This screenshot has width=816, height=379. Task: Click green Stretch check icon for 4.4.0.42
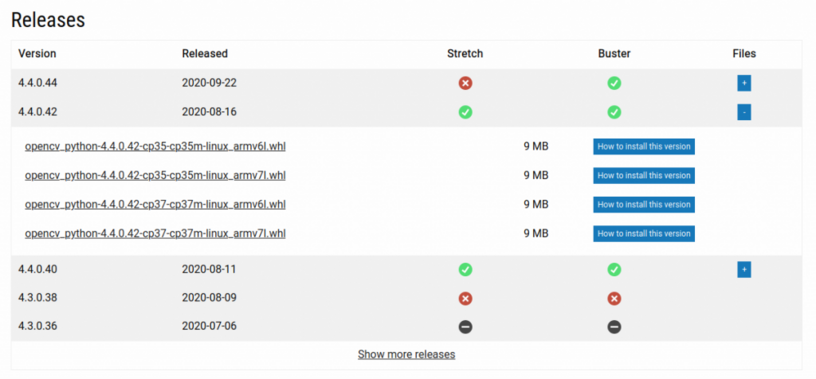click(x=465, y=112)
